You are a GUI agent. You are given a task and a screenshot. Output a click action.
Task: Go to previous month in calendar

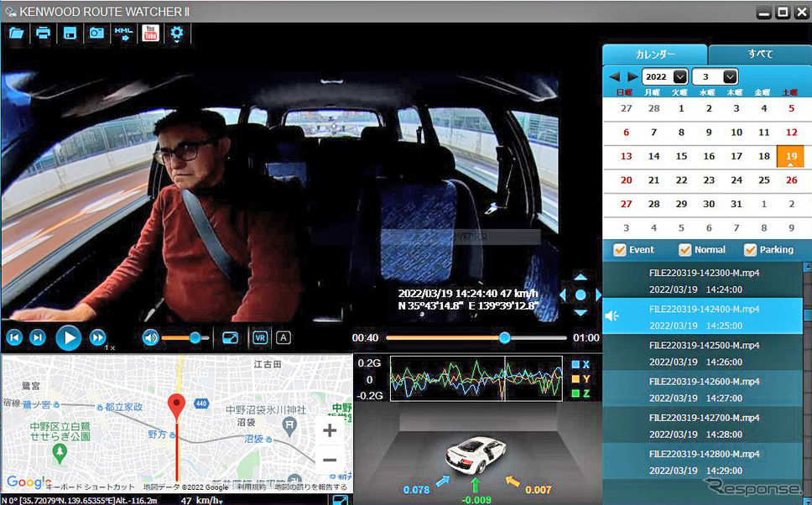[615, 76]
